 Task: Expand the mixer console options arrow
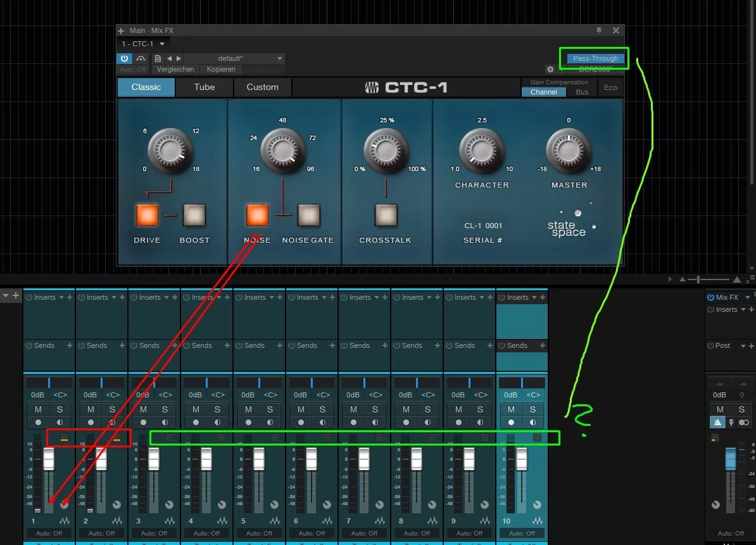click(x=5, y=295)
